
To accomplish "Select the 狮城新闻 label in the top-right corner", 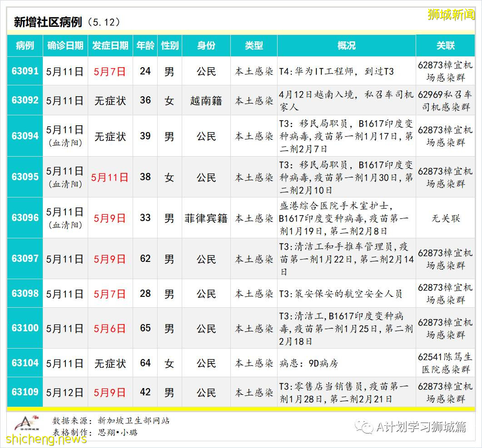I will (452, 14).
